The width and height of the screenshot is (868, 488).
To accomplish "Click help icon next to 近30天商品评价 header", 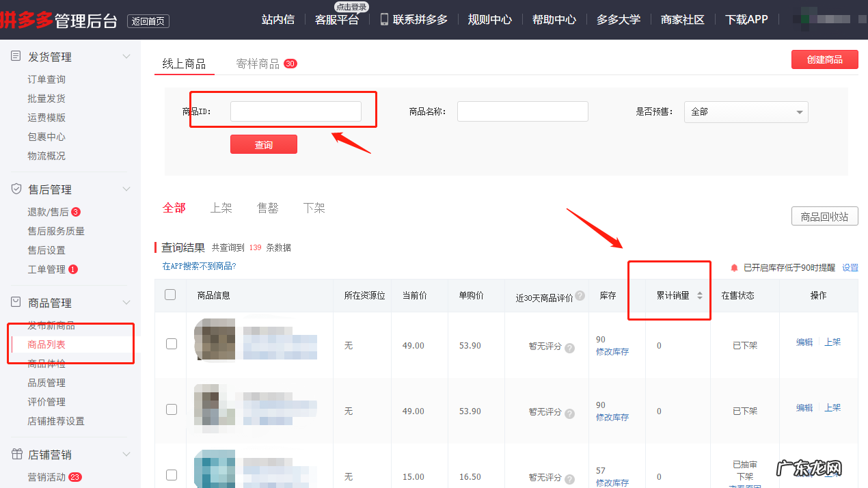I will [580, 296].
